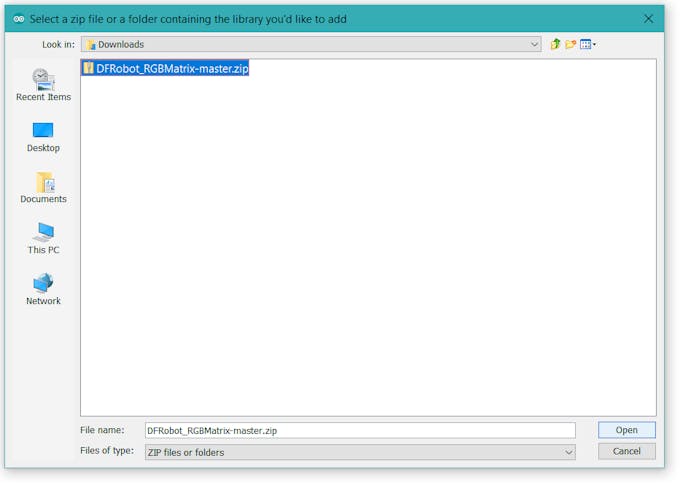This screenshot has width=680, height=485.
Task: Select DFRobot_RGBMatrix-master.zip file
Action: [x=165, y=69]
